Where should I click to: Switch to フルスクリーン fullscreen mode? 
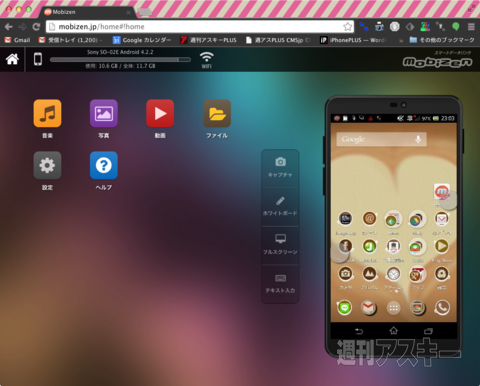pyautogui.click(x=280, y=245)
